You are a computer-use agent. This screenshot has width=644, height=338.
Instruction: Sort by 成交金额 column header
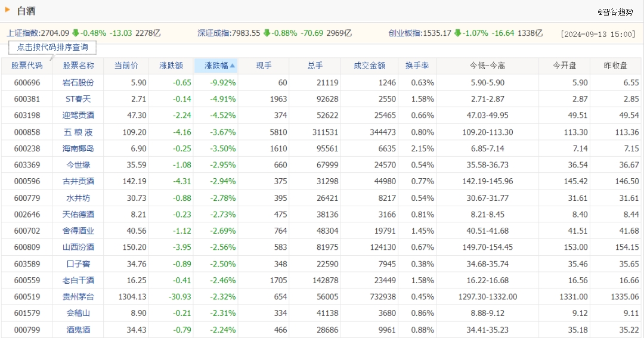pyautogui.click(x=369, y=66)
